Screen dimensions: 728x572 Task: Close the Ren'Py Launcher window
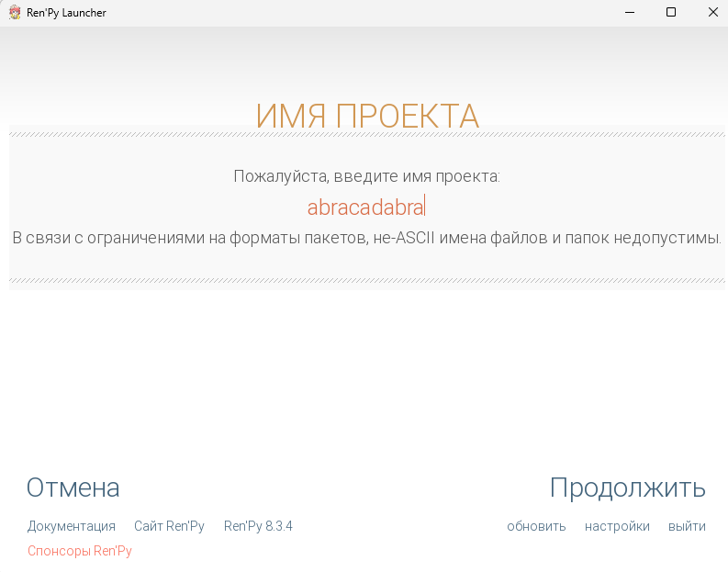(x=713, y=13)
